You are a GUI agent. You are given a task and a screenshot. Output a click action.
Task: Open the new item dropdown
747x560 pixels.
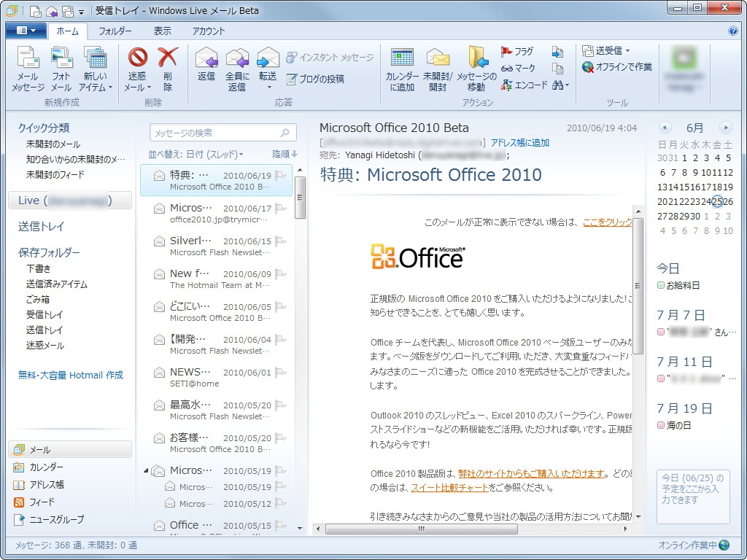[x=96, y=69]
